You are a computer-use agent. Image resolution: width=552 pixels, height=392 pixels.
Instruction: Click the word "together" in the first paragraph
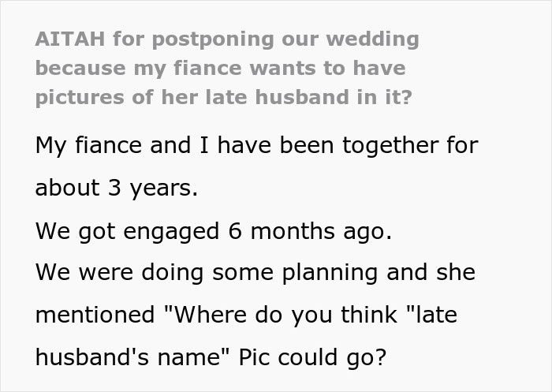point(390,145)
